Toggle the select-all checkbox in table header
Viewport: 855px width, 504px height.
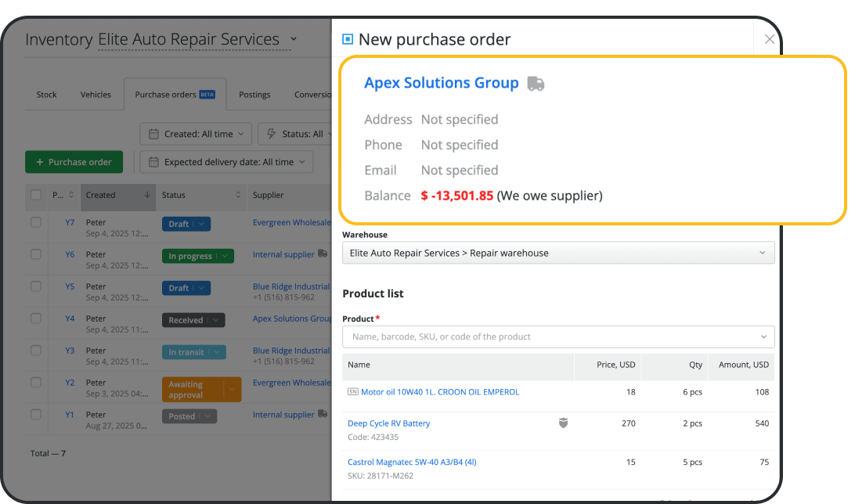(36, 195)
